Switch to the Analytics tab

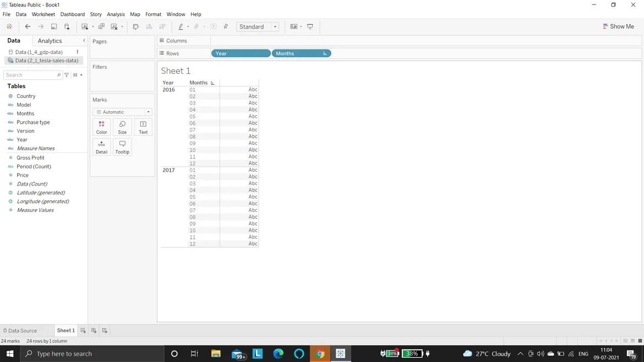(50, 41)
